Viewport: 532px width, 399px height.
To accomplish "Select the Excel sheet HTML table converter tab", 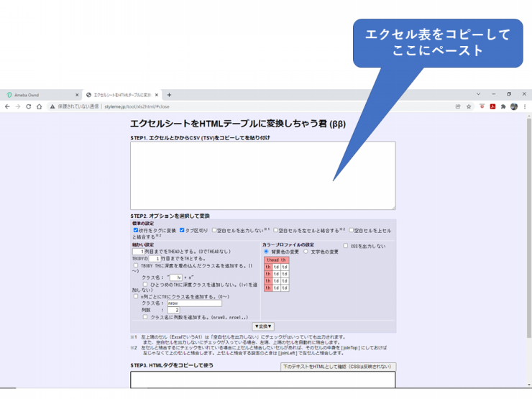I will (x=122, y=95).
